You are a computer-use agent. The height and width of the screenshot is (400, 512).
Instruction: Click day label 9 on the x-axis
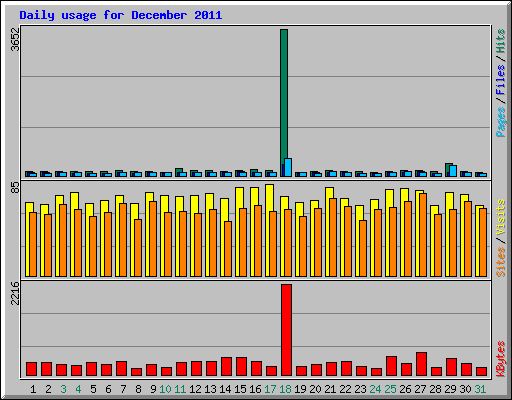153,389
